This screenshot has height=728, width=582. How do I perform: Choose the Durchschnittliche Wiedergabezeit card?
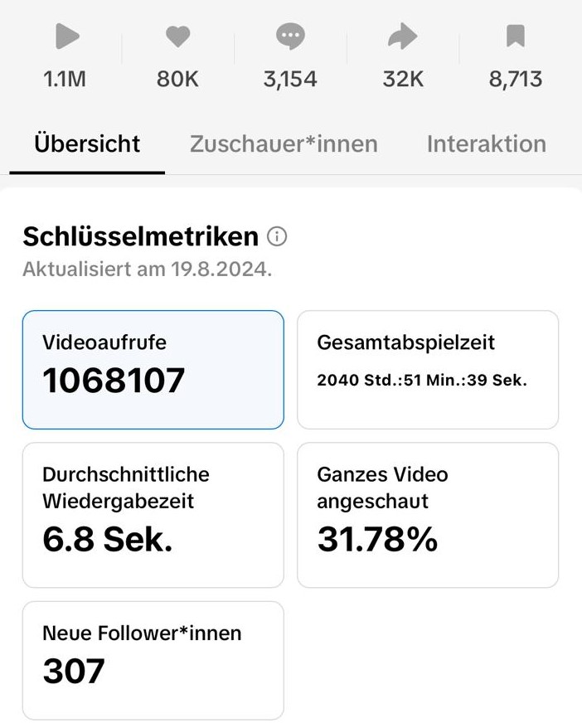[x=153, y=514]
